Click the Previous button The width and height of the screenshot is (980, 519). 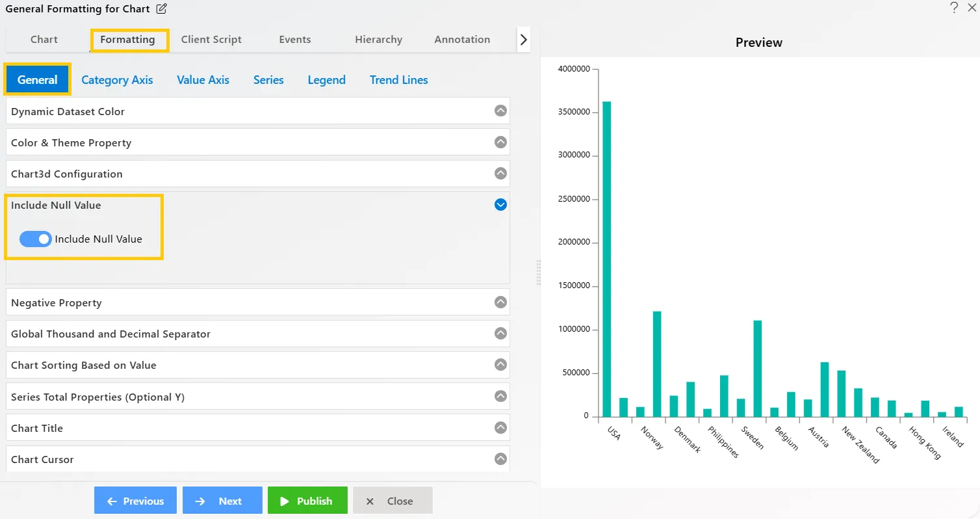(135, 501)
